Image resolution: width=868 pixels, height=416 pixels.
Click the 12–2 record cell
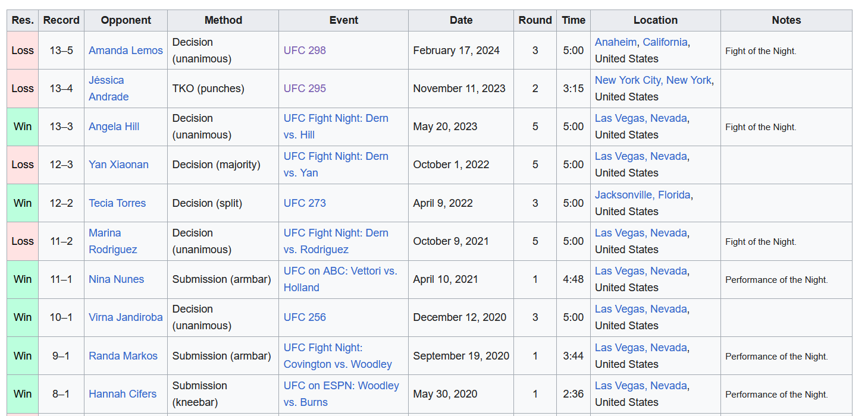(x=61, y=203)
